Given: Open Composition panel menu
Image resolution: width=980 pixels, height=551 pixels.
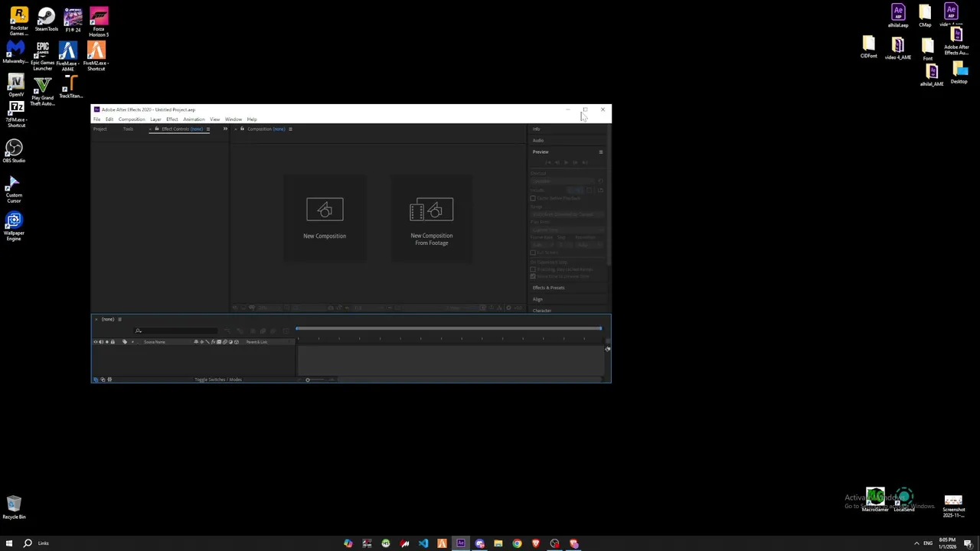Looking at the screenshot, I should coord(290,129).
